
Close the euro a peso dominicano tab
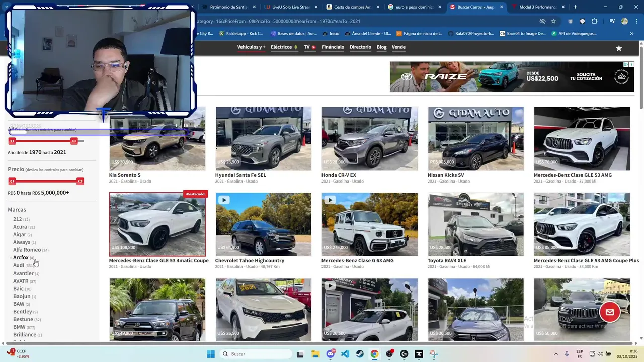coord(440,7)
